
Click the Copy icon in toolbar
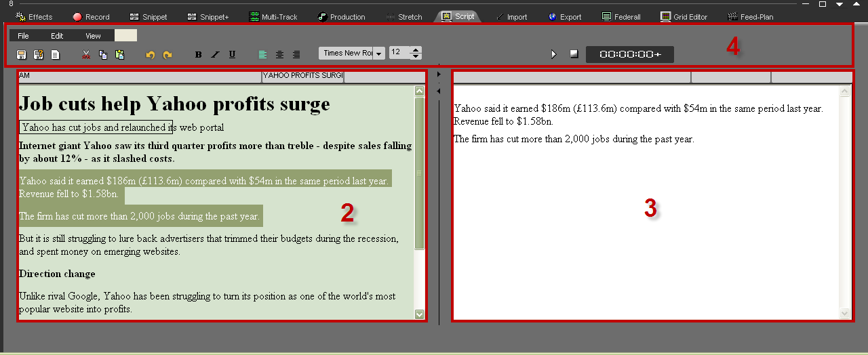[x=103, y=54]
